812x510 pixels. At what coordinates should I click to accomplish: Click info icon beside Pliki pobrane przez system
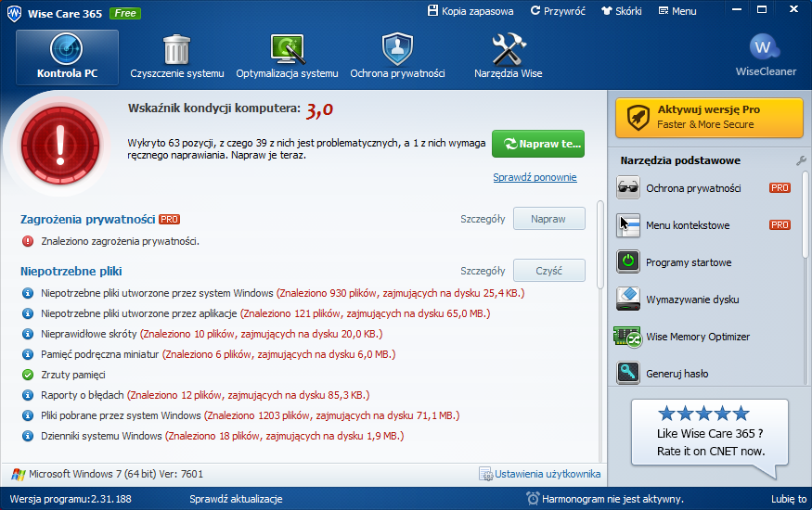click(28, 415)
